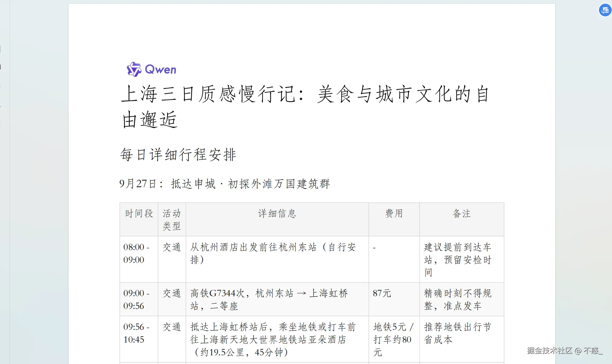Click the 高铁G7344次 details cell
Image resolution: width=612 pixels, height=364 pixels.
(x=269, y=299)
